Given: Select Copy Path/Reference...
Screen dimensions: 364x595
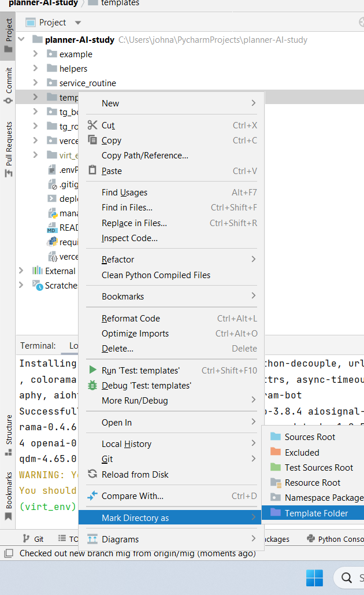Looking at the screenshot, I should coord(172,156).
